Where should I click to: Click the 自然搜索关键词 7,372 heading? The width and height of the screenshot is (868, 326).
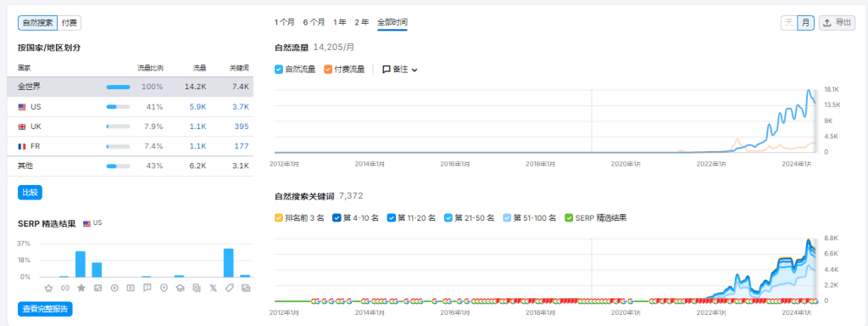coord(319,196)
